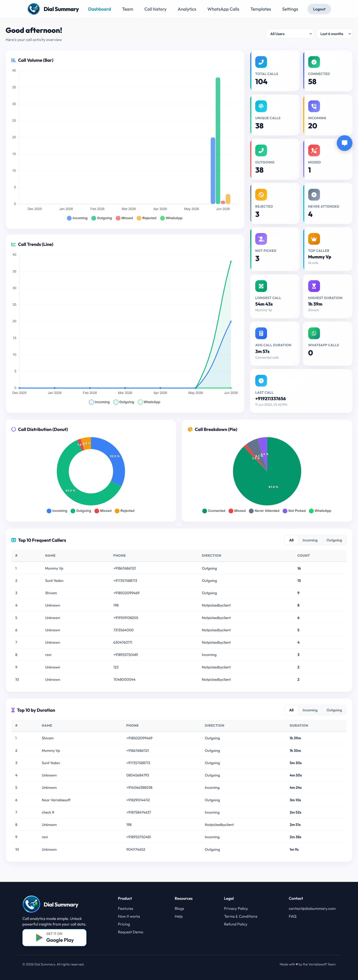
Task: Click the Top Caller crown icon
Action: pos(314,239)
